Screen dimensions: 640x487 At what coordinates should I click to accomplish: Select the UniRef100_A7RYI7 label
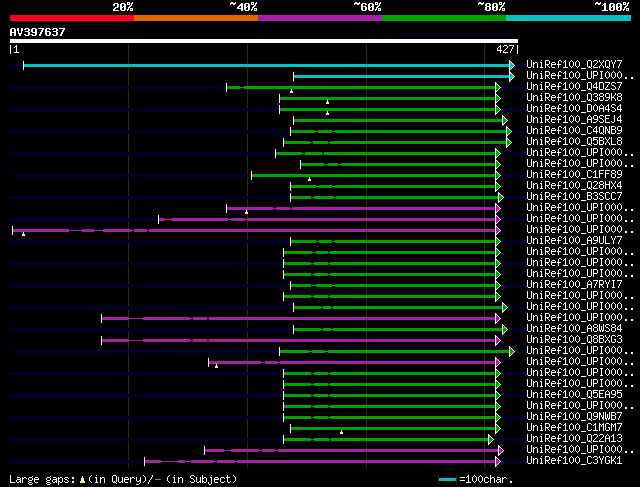click(574, 285)
